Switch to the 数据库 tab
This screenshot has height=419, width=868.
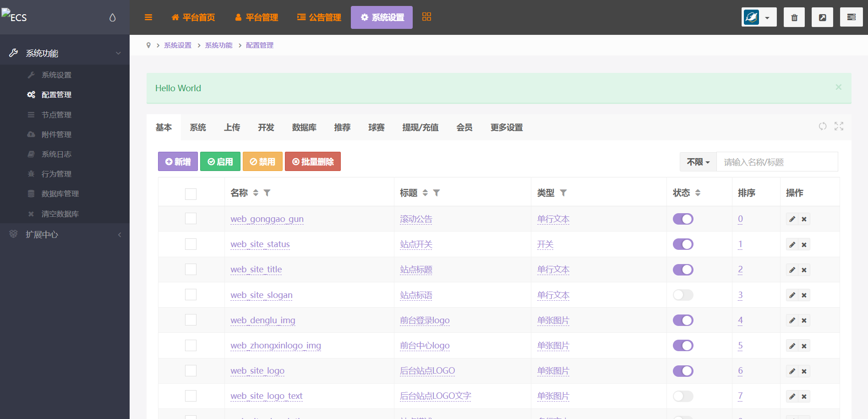pyautogui.click(x=304, y=127)
